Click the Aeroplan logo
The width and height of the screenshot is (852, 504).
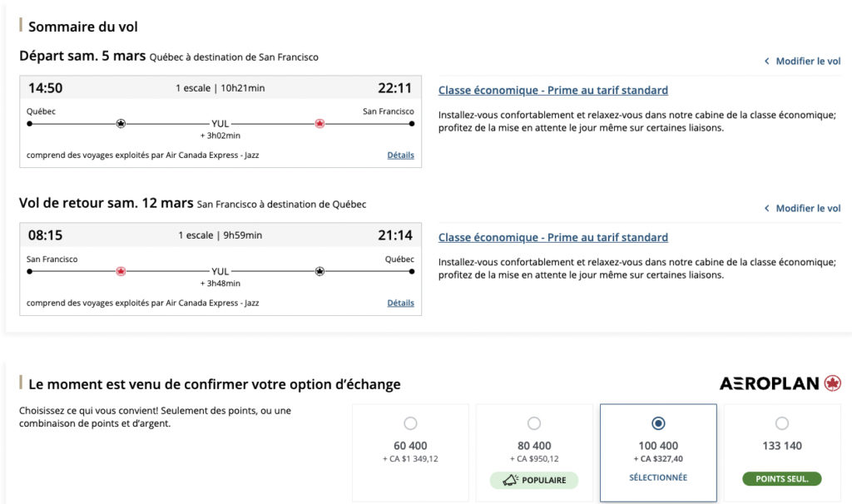[780, 383]
